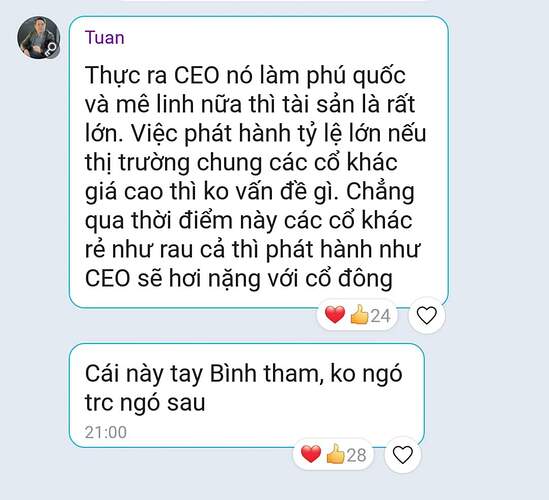React with outline heart on 'Cái này tay Bình' message
This screenshot has height=500, width=549.
403,454
